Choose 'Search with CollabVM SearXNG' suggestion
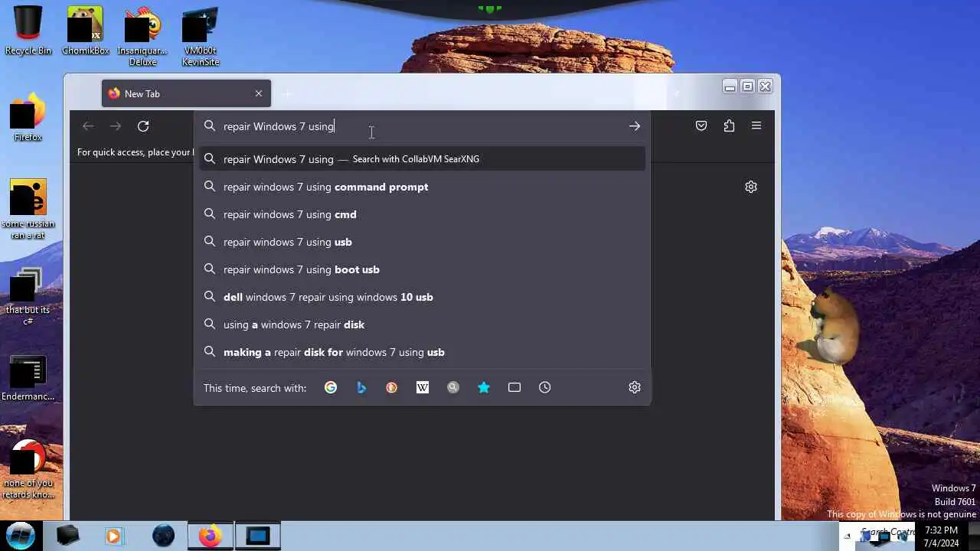The height and width of the screenshot is (551, 980). click(x=422, y=159)
